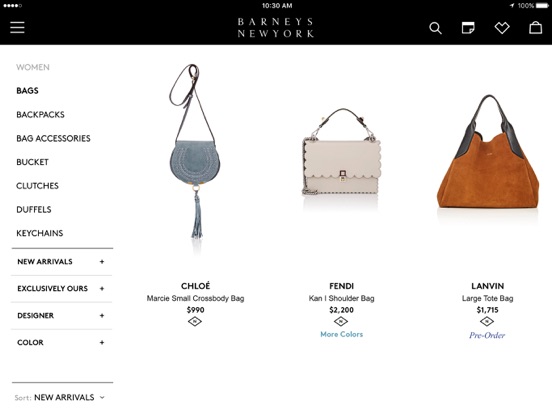Expand the Designer filter
The width and height of the screenshot is (552, 414).
point(62,316)
